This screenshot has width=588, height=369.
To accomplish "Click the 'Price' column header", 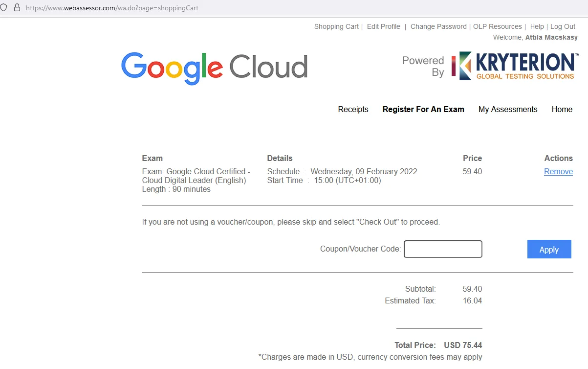I will [472, 158].
